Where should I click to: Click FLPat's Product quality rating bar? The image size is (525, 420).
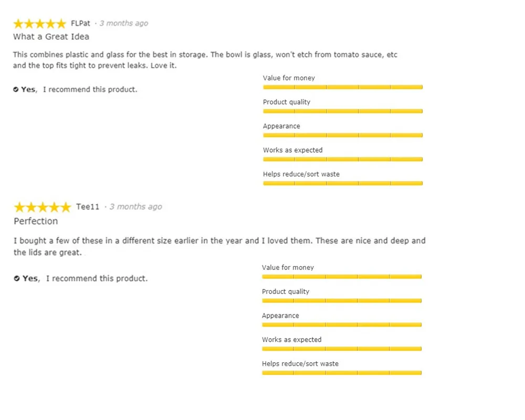342,111
